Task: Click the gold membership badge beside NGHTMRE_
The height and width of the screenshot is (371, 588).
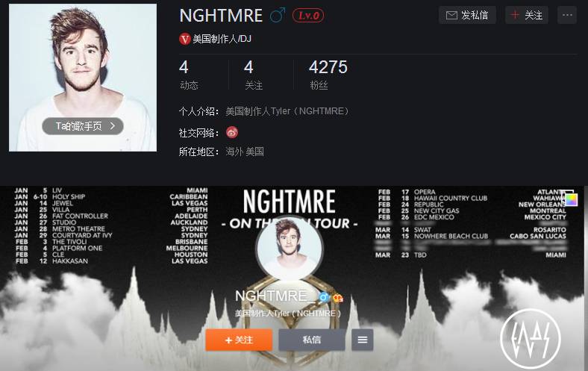Action: (338, 298)
